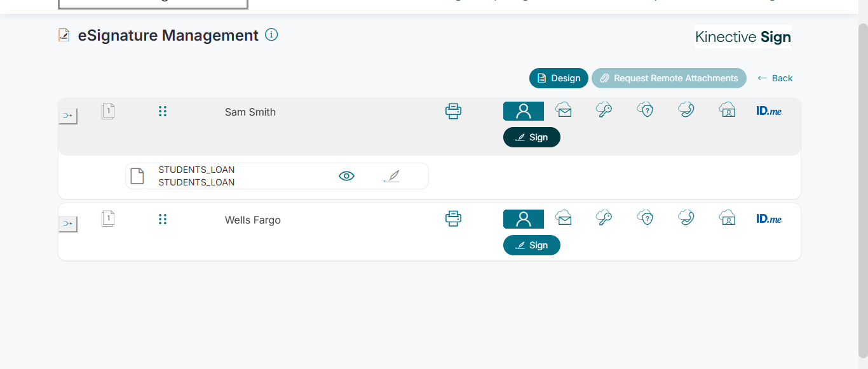Choose ID.me verification for Sam Smith
The image size is (868, 369).
tap(769, 111)
